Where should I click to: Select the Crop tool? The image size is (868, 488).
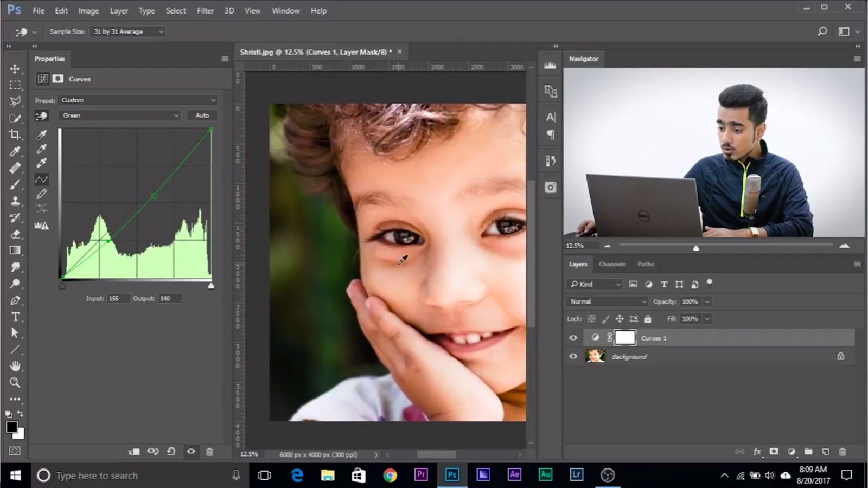point(15,134)
